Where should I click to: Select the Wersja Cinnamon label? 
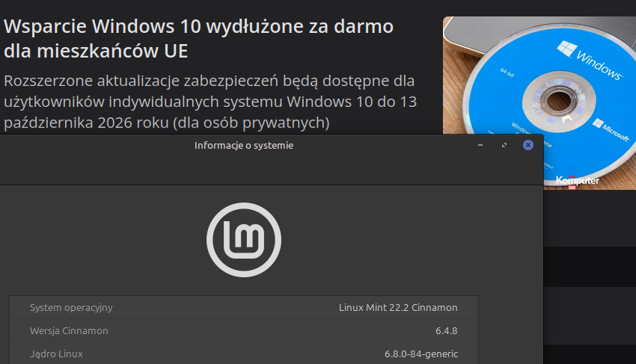tap(69, 330)
